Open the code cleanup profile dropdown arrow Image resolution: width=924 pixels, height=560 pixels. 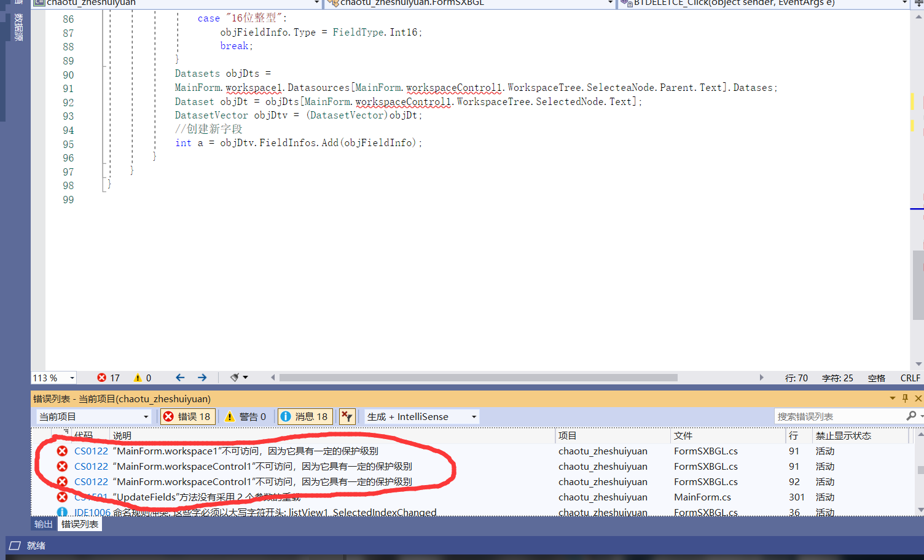point(246,378)
